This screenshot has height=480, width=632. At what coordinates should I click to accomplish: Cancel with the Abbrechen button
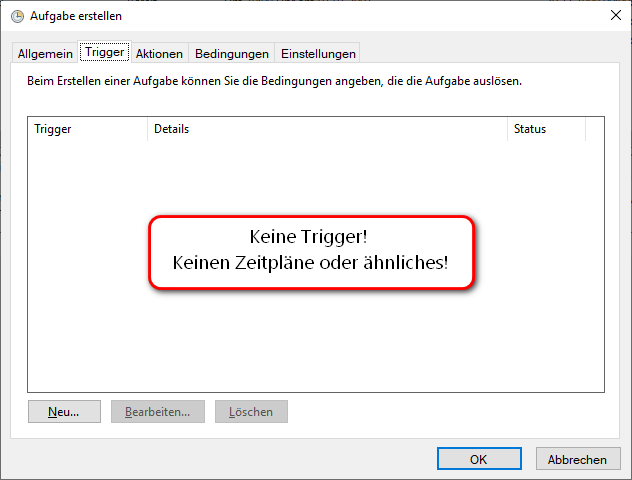click(x=578, y=459)
